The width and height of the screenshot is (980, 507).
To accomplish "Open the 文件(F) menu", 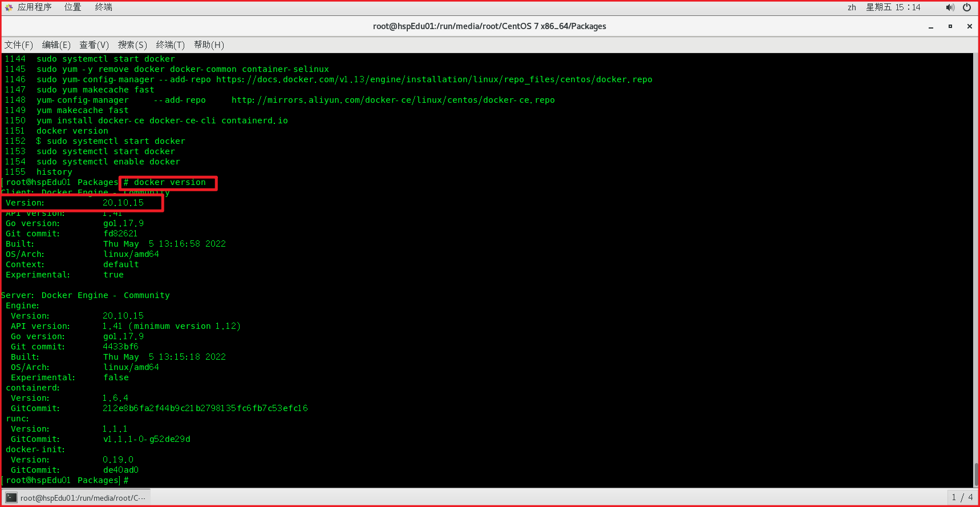I will [19, 45].
